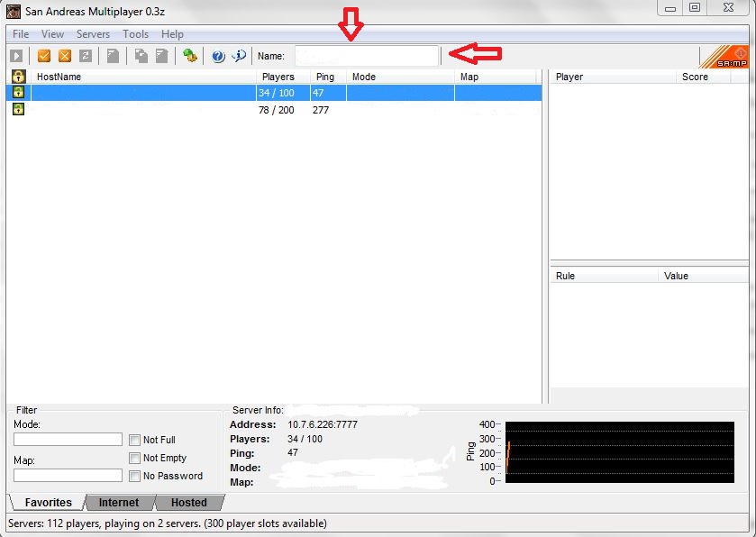This screenshot has height=537, width=756.
Task: Click the ping value 47 in the selected row
Action: [x=318, y=93]
